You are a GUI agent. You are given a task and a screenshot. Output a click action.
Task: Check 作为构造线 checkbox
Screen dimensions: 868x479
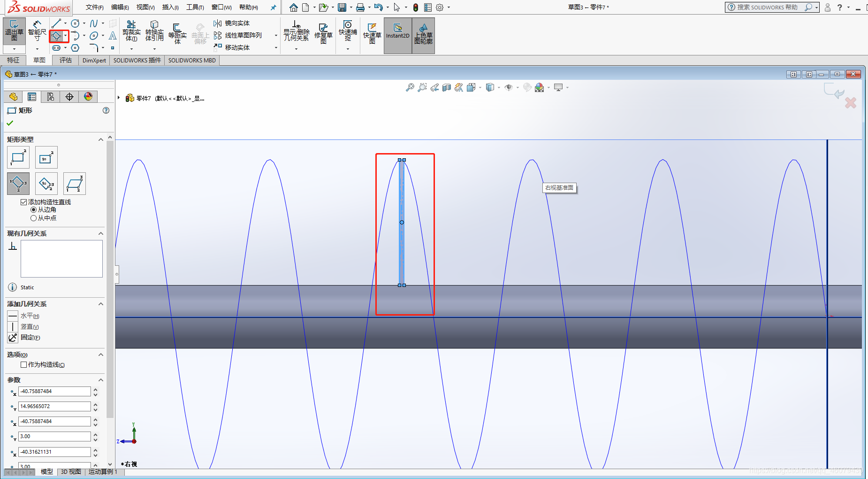23,364
